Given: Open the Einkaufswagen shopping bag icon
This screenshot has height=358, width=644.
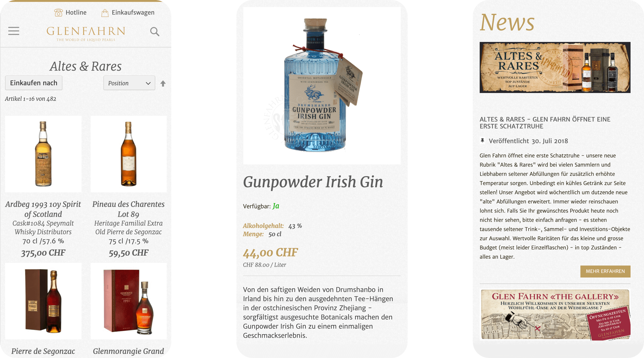Looking at the screenshot, I should pos(105,13).
